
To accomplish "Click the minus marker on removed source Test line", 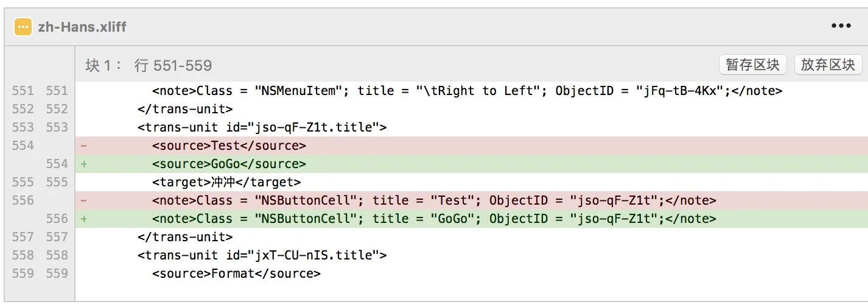I will pos(83,146).
